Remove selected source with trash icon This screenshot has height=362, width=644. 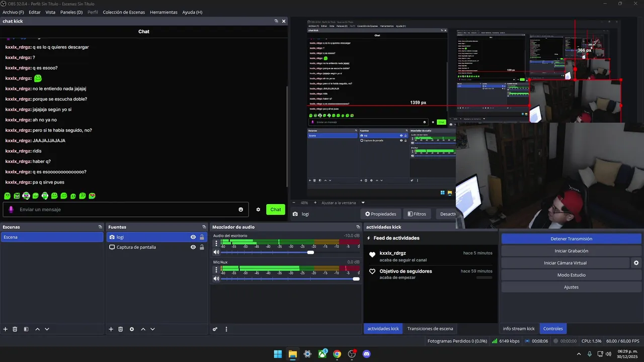click(121, 329)
